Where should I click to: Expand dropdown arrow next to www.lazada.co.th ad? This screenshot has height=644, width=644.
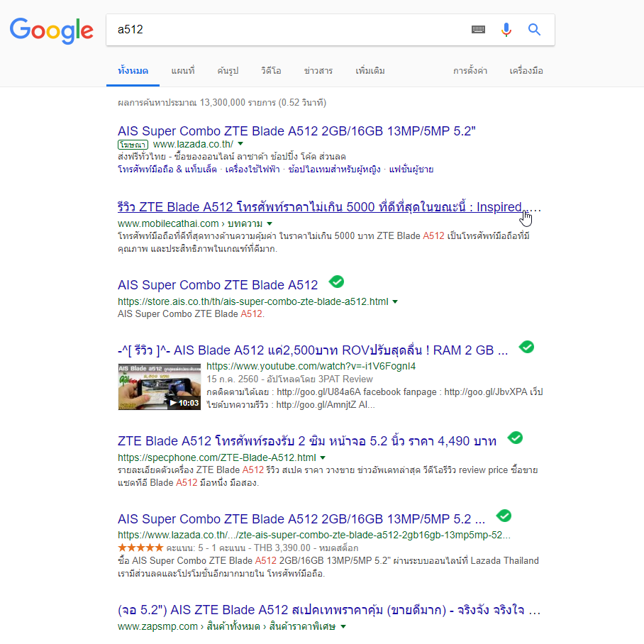coord(240,144)
